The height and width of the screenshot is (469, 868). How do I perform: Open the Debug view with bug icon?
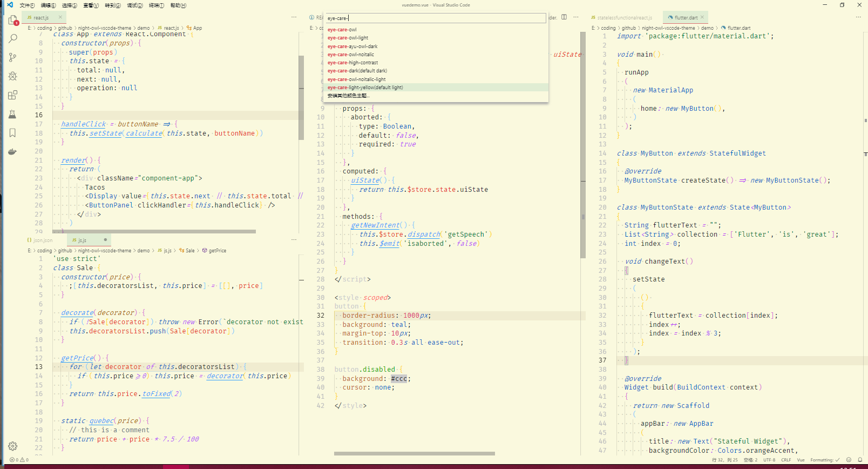pos(13,76)
